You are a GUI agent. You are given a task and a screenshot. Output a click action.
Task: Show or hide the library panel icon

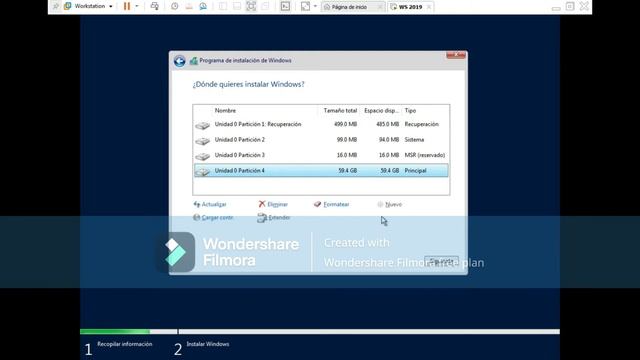(x=223, y=6)
